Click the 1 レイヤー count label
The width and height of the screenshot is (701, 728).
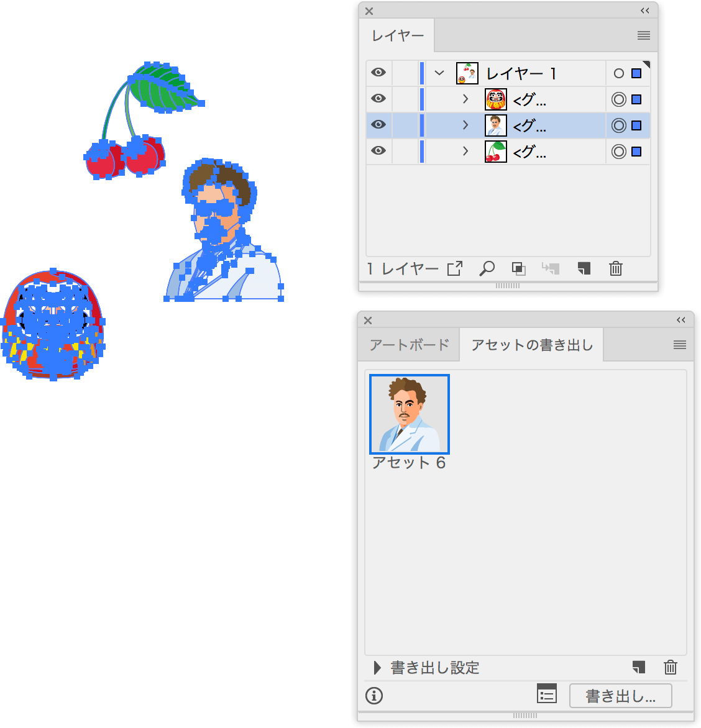402,268
